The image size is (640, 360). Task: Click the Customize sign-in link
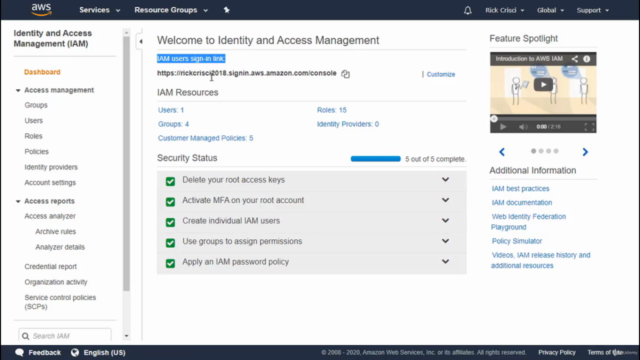(x=441, y=74)
